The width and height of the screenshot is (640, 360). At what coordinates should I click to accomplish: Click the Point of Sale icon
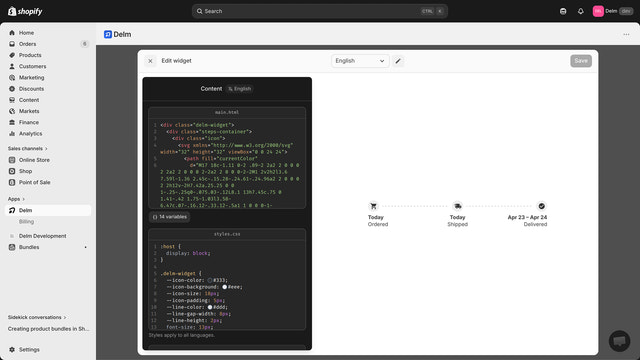(12, 182)
